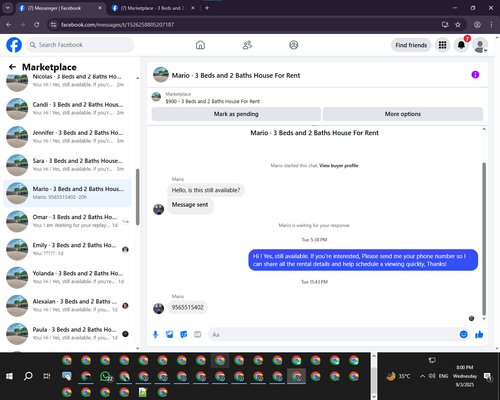Click the browser back arrow

click(x=9, y=25)
